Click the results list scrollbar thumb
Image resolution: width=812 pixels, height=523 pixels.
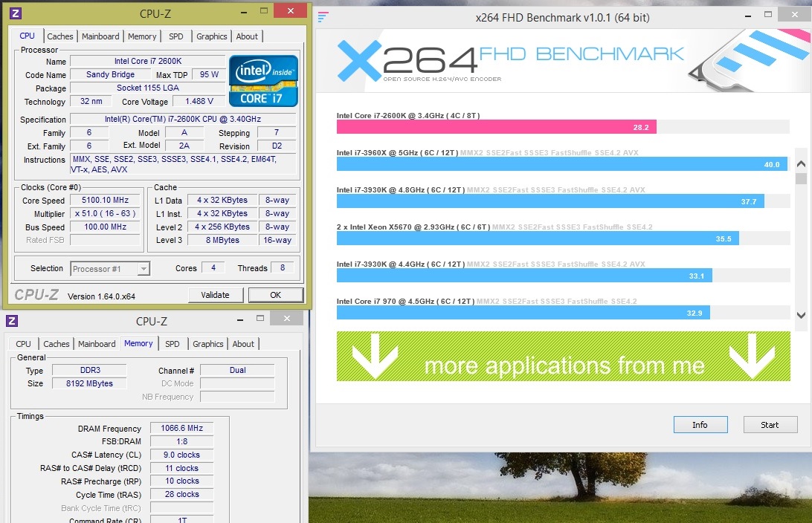coord(801,179)
